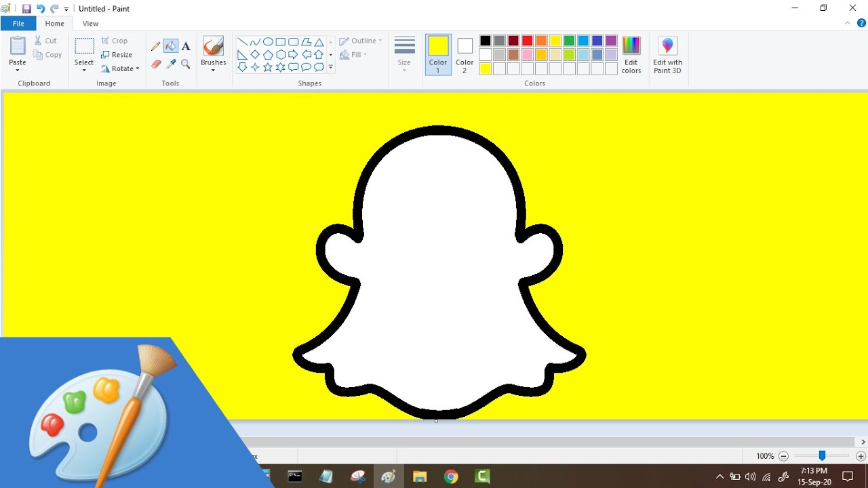
Task: Click the zoom slider handle
Action: [x=822, y=456]
